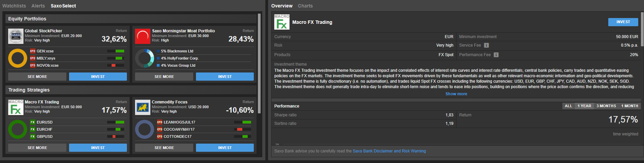Click the Overview panel vertical scrollbar
The height and width of the screenshot is (163, 644).
pyautogui.click(x=642, y=29)
